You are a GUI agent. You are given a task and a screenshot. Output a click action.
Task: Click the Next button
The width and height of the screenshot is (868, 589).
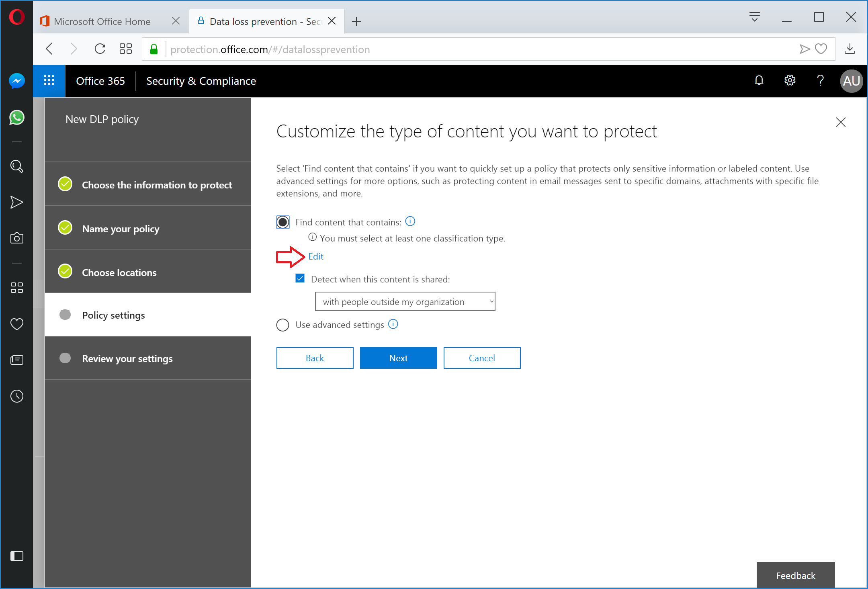[x=398, y=358]
